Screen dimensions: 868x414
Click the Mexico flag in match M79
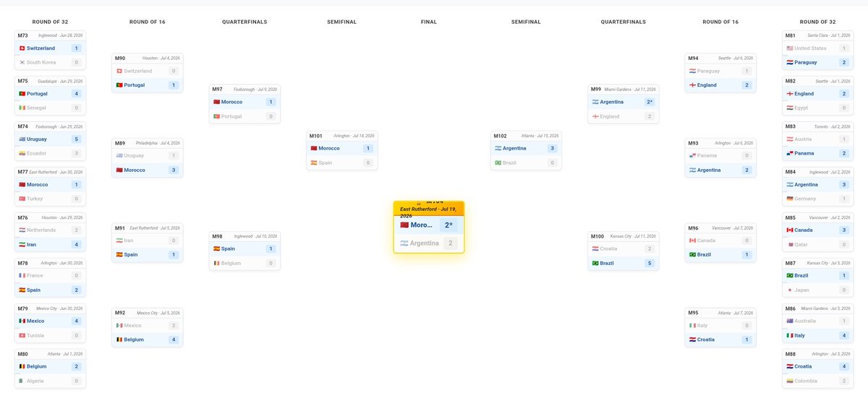pos(22,322)
